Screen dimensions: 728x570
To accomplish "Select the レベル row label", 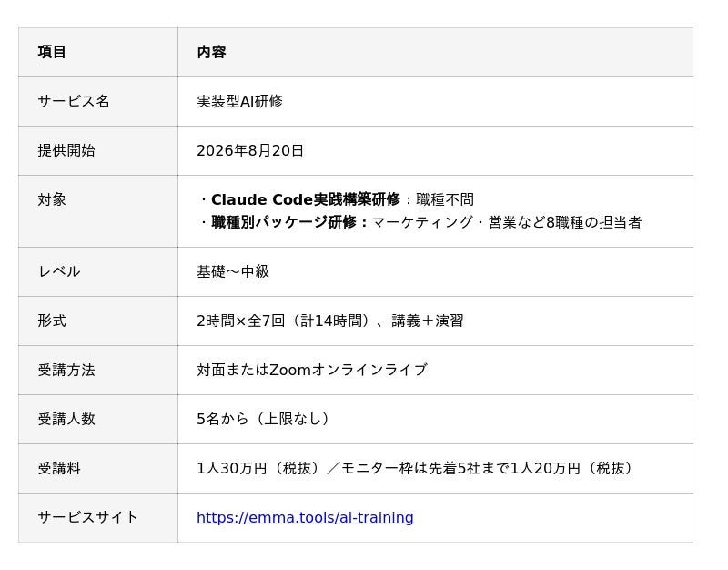I will [59, 271].
